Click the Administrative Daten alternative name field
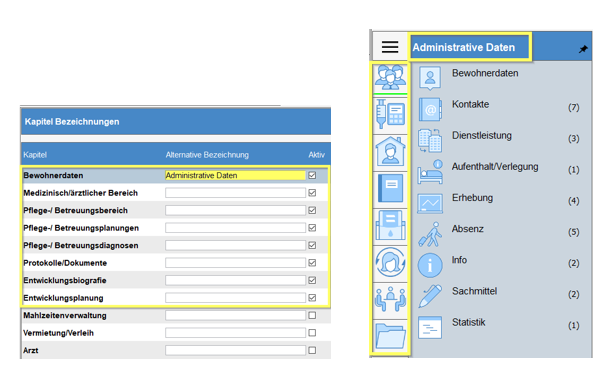Image resolution: width=605 pixels, height=368 pixels. tap(235, 175)
